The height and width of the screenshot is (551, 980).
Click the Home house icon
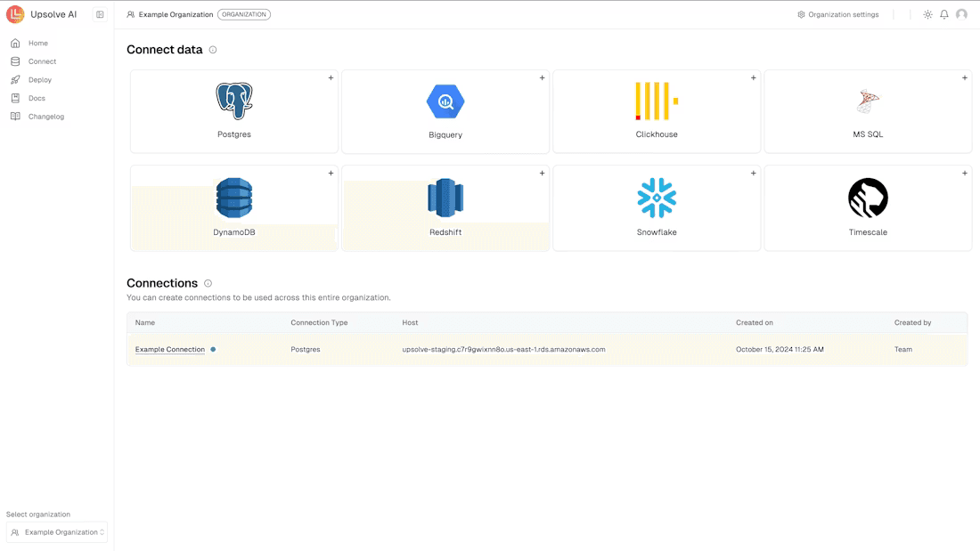16,43
